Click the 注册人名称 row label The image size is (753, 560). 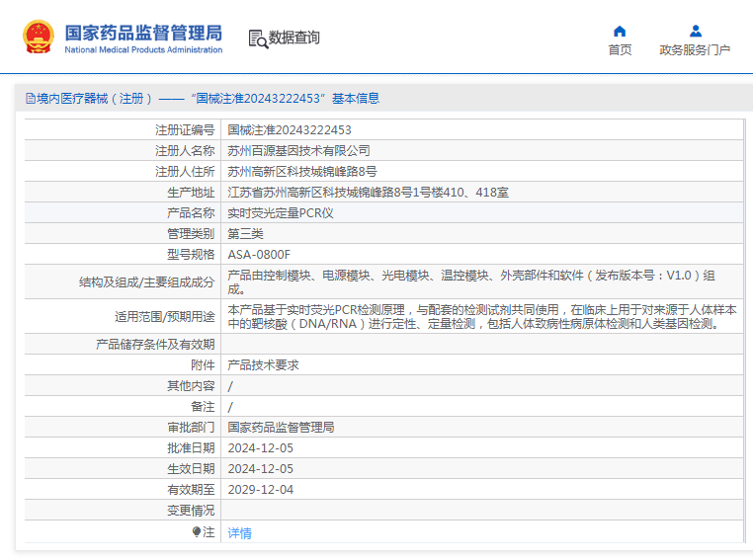(185, 151)
